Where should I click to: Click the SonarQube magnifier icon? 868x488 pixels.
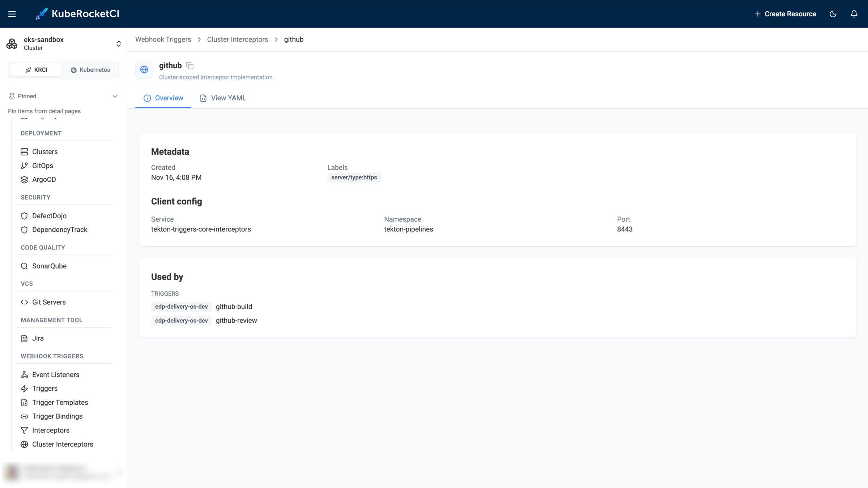(24, 266)
